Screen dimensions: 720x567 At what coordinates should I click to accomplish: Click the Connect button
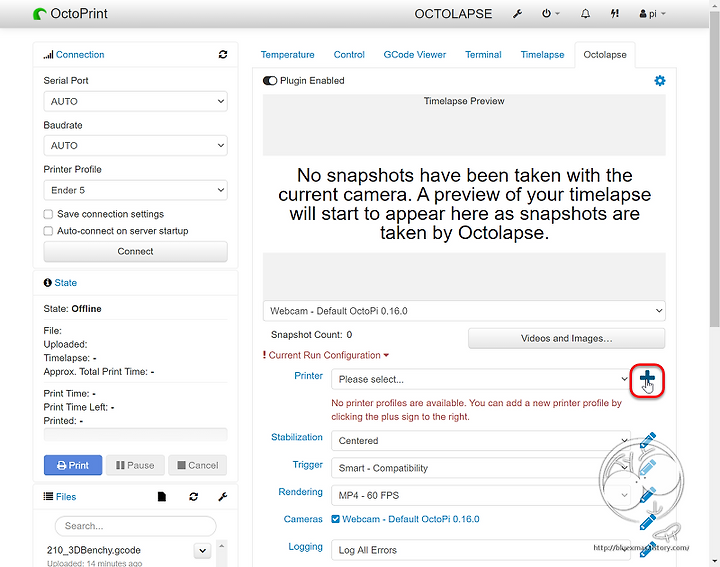point(135,251)
